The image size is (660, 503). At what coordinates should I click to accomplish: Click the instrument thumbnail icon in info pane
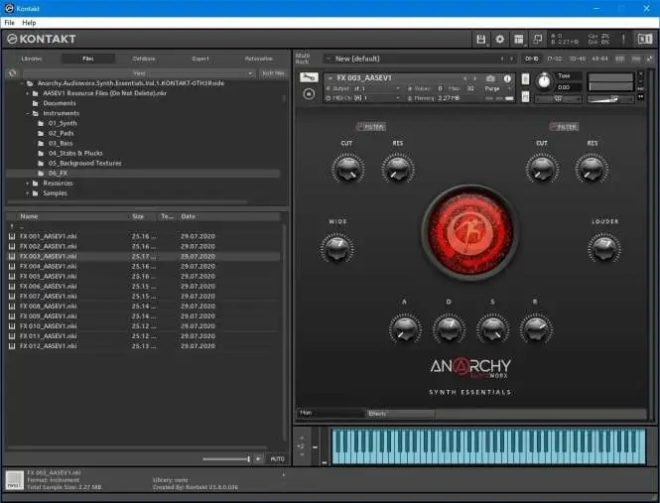[x=15, y=480]
